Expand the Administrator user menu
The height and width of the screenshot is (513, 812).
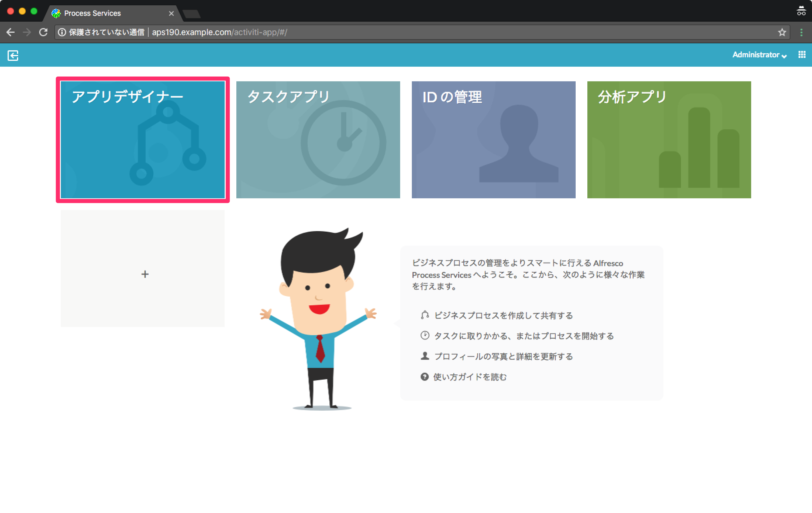click(759, 55)
